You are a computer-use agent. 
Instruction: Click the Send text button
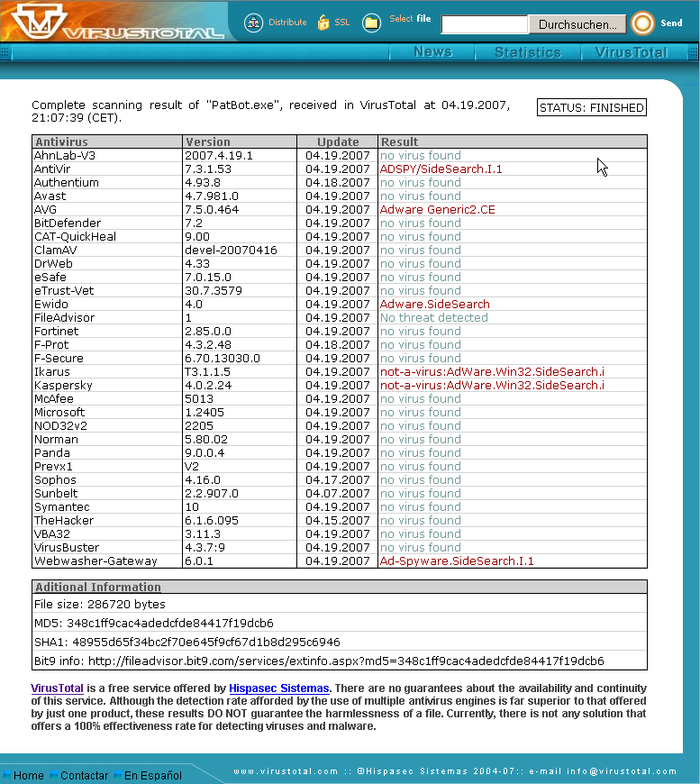pyautogui.click(x=671, y=23)
